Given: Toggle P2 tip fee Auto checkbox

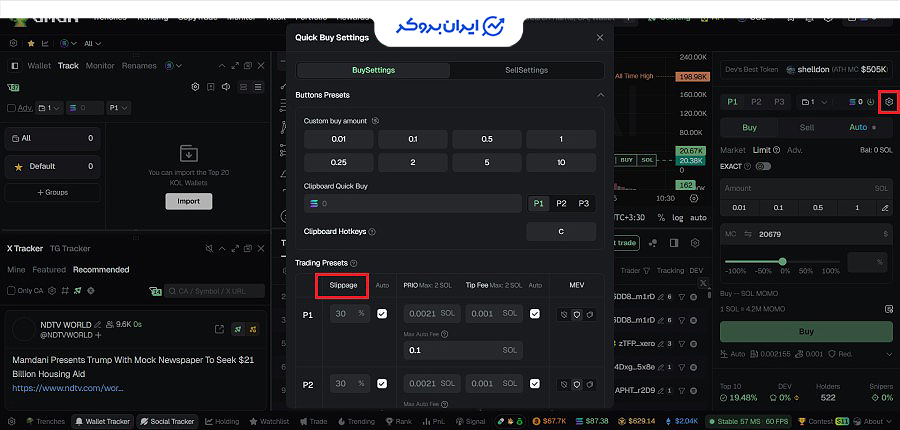Looking at the screenshot, I should click(535, 383).
